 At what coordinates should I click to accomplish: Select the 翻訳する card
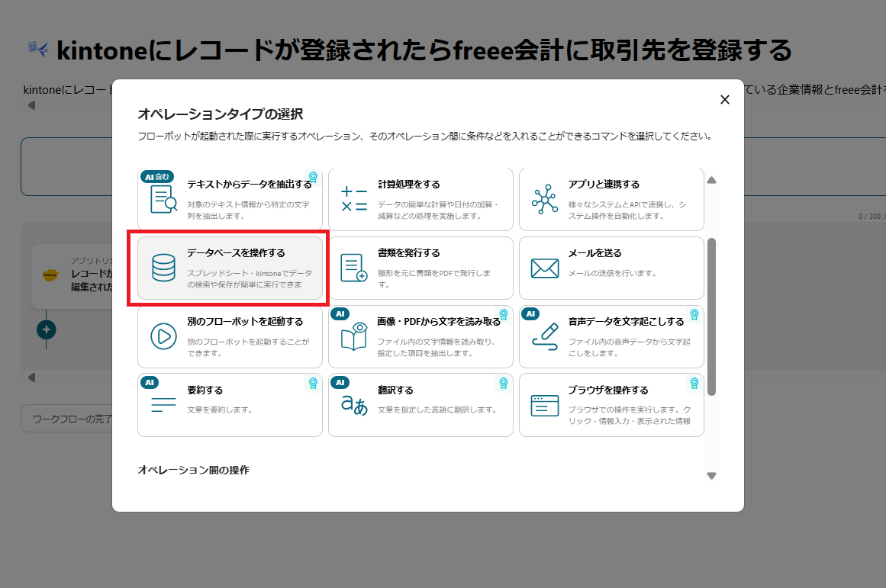[420, 405]
